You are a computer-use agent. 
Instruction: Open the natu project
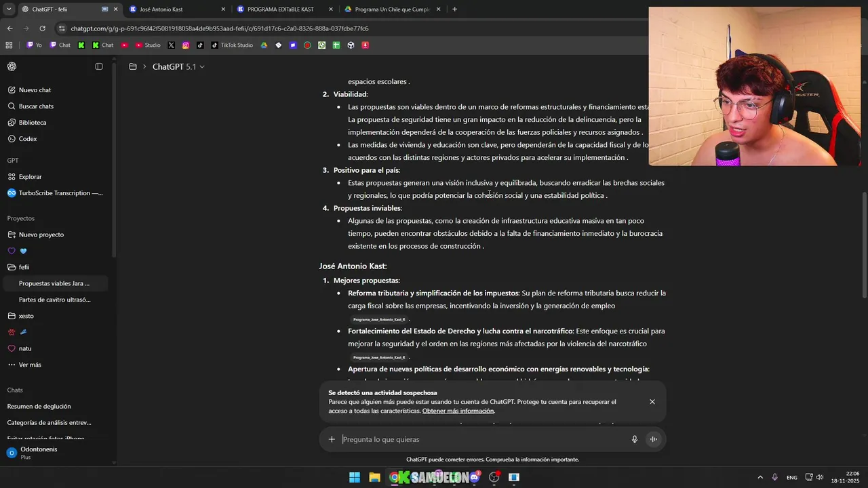[56, 348]
